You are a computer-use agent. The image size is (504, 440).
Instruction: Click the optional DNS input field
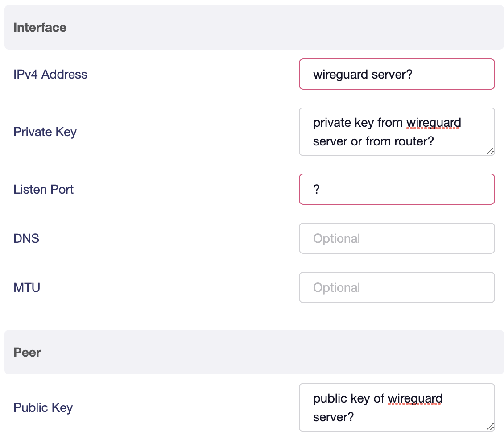pos(397,238)
